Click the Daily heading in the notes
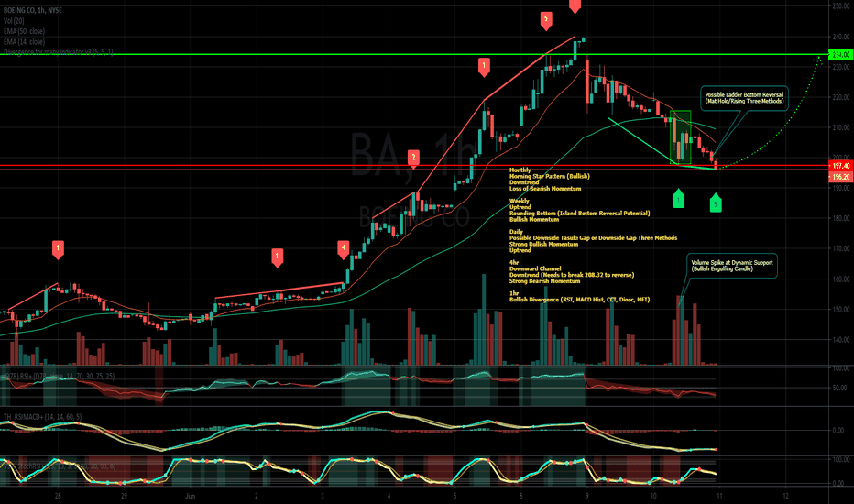The image size is (854, 504). pyautogui.click(x=516, y=232)
